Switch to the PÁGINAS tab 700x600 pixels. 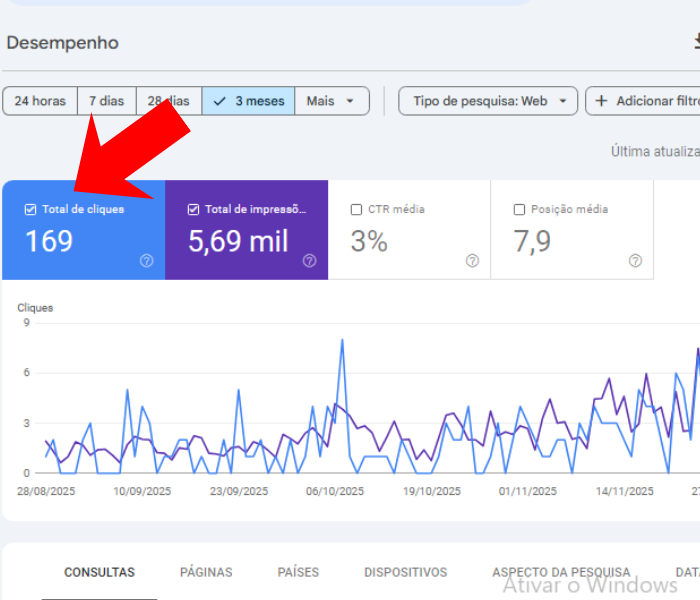pos(206,573)
